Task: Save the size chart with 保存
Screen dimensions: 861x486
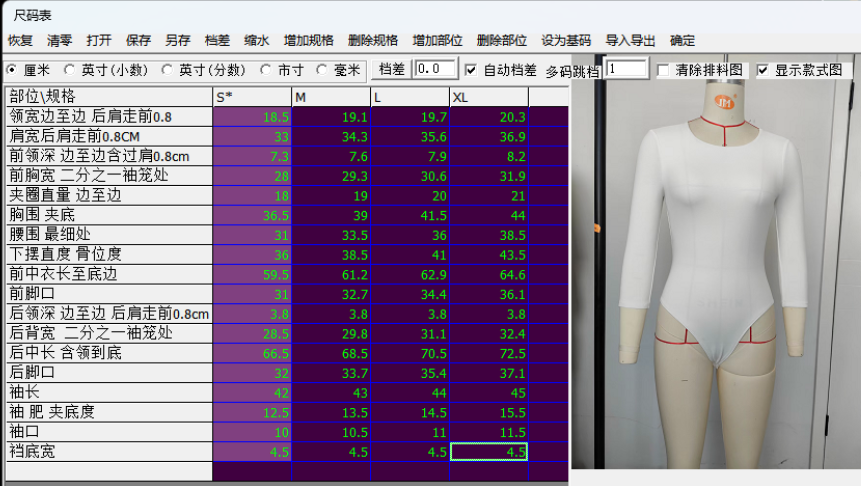Action: (138, 41)
